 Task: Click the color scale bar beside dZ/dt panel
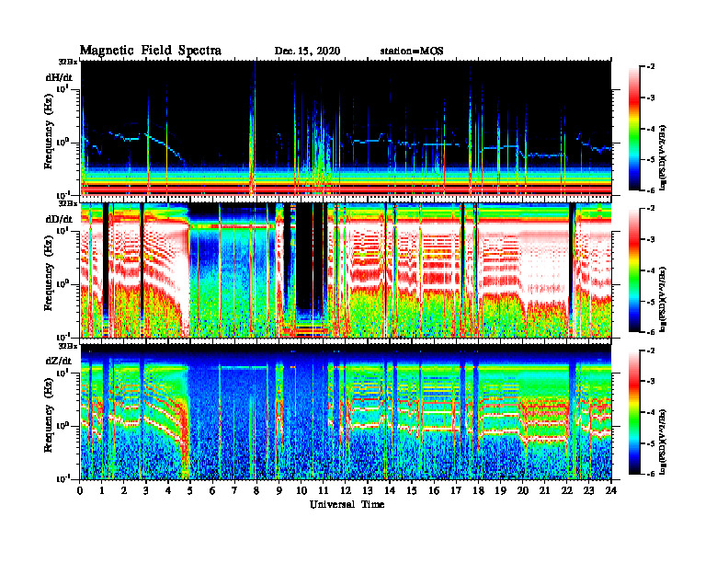634,412
